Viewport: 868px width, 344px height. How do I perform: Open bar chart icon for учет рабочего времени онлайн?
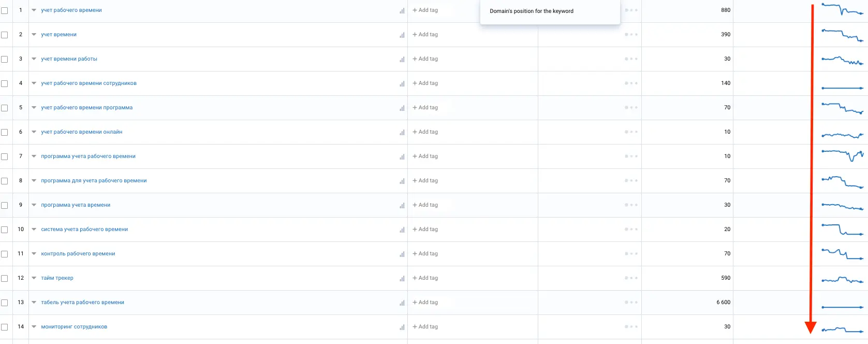click(402, 133)
